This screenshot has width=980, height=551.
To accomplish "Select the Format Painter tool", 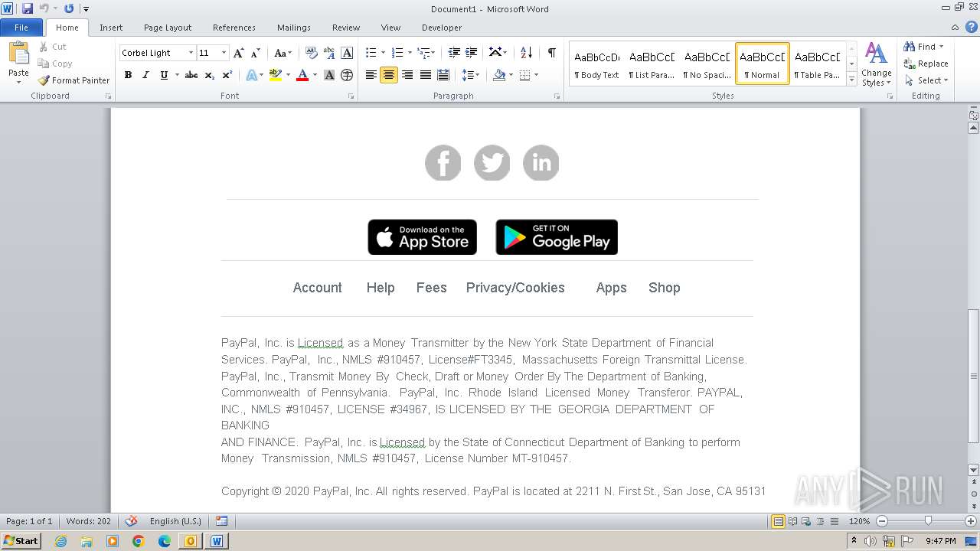I will coord(74,80).
